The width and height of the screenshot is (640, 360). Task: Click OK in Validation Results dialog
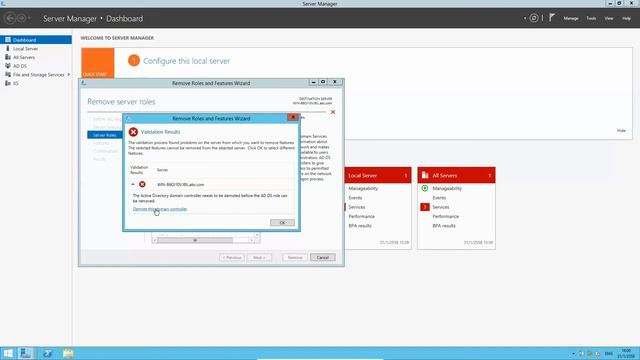pos(282,222)
